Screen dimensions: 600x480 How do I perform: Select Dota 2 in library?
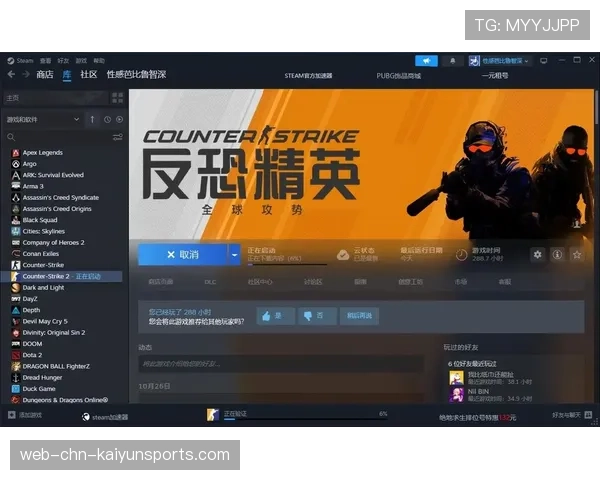click(x=32, y=355)
